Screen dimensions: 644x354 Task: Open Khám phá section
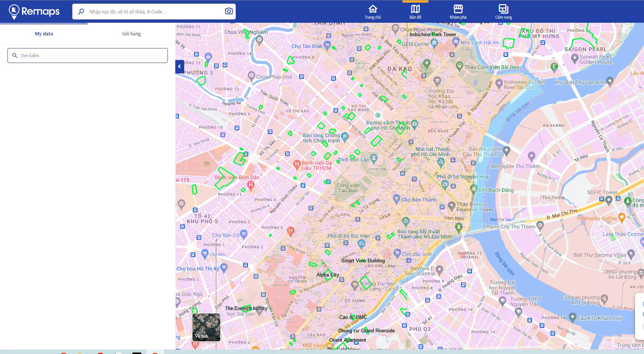pos(458,12)
